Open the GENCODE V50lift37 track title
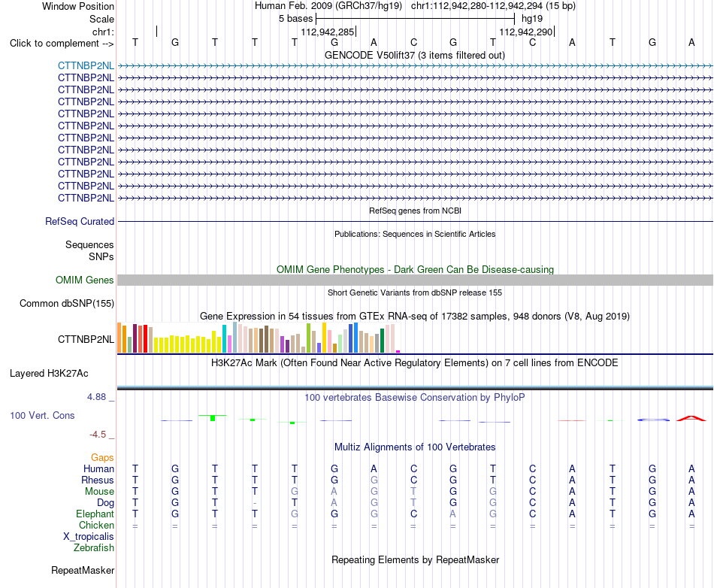Viewport: 714px width, 588px height. (414, 55)
